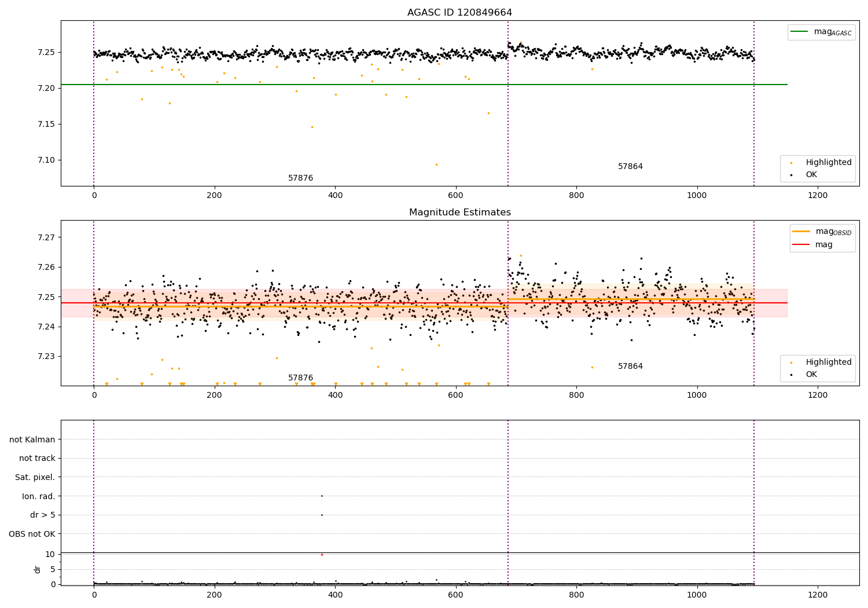Viewport: 868px width, 608px height.
Task: Click the 'OBS not OK' axis label
Action: point(32,534)
